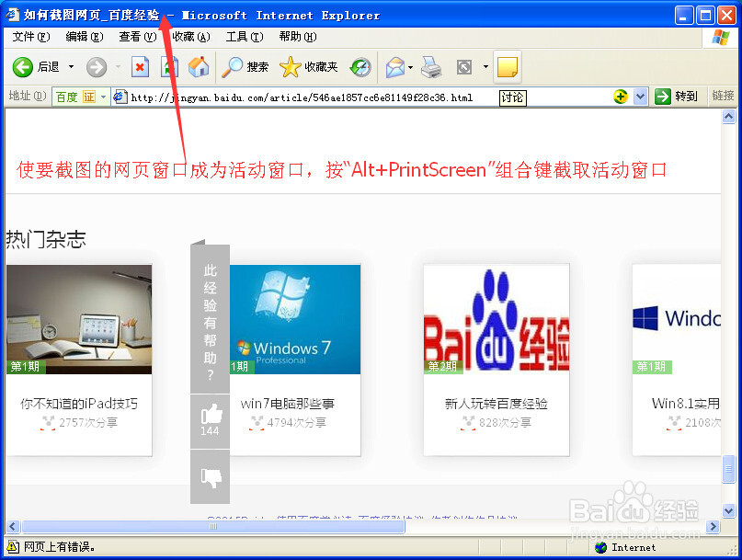The width and height of the screenshot is (742, 560).
Task: Click the 热门杂志 heading
Action: (46, 239)
